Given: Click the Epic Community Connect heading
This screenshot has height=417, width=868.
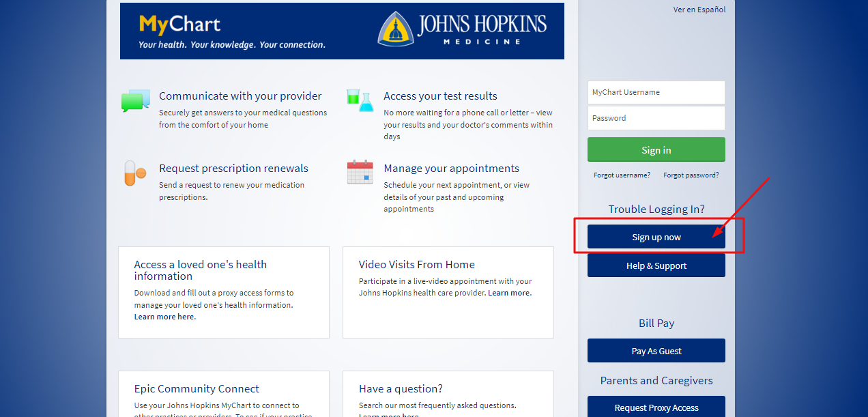Looking at the screenshot, I should pos(197,388).
